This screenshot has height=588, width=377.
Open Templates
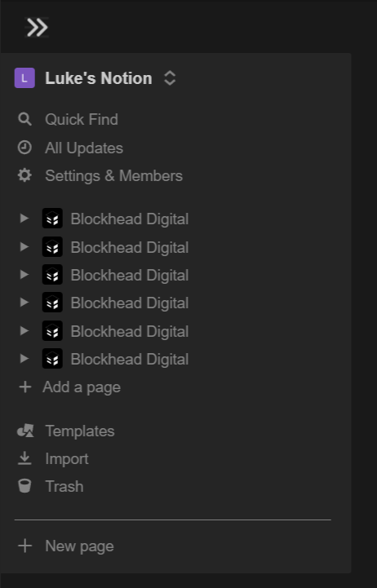coord(80,431)
